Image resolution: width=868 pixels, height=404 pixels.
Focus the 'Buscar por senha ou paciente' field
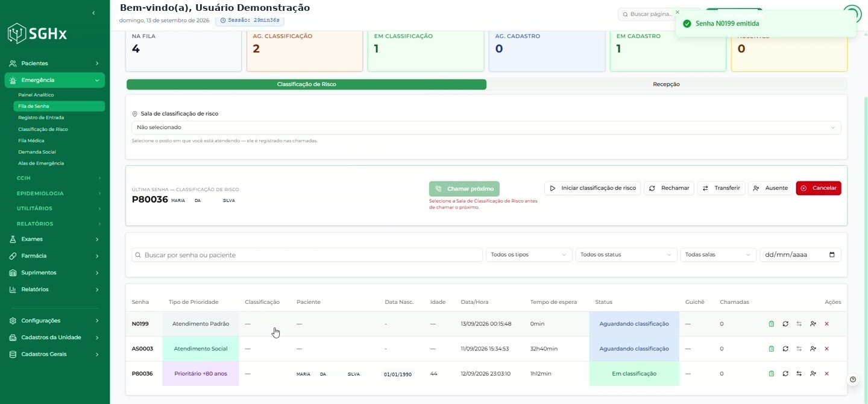tap(307, 255)
